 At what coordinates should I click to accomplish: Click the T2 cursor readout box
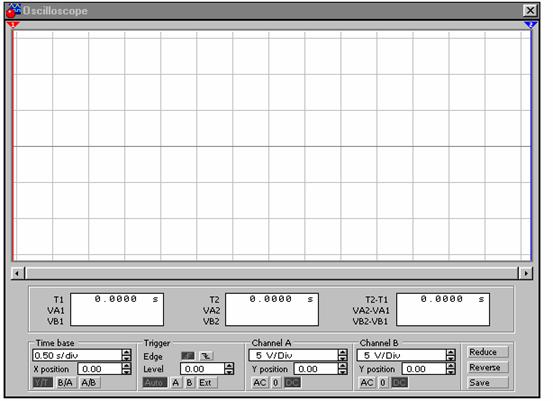pos(272,309)
